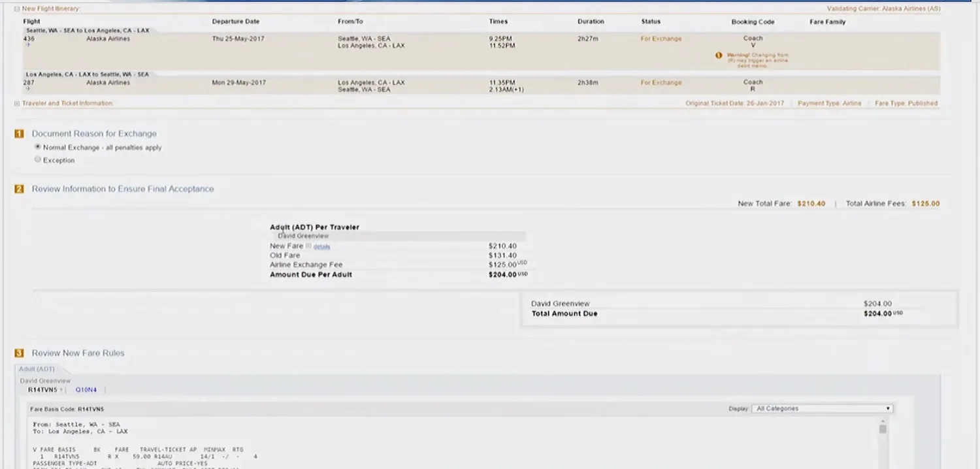Click the small icon next to New Fare
This screenshot has height=469, width=980.
pos(308,246)
